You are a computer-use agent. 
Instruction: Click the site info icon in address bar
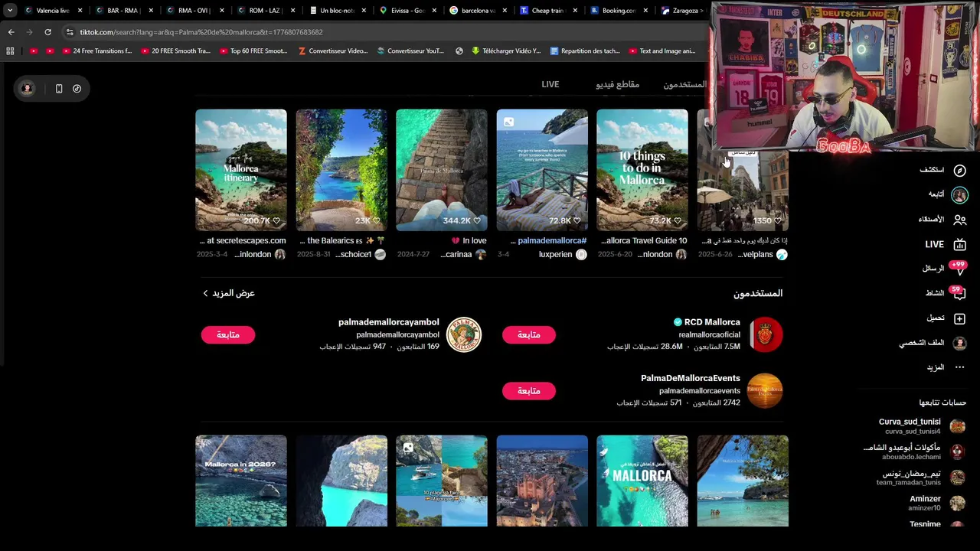click(70, 32)
